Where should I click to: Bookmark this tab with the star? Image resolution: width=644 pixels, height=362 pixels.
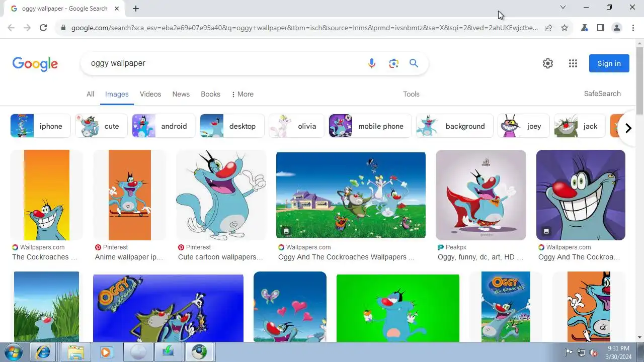point(565,28)
